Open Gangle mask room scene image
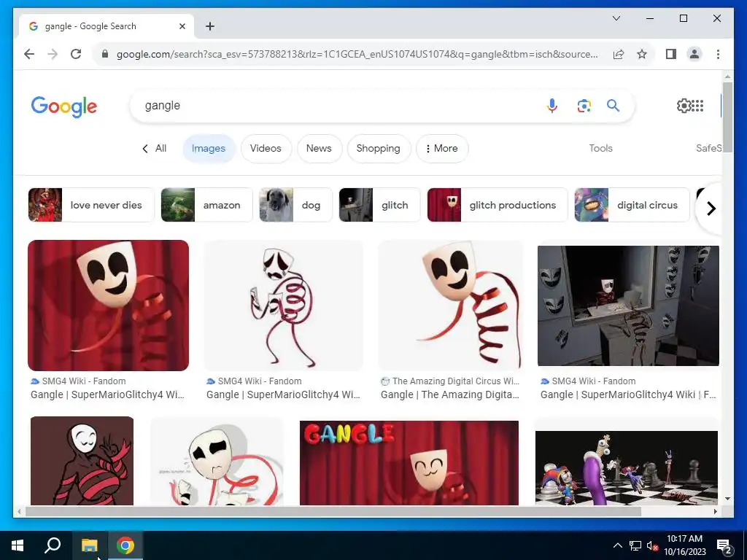Image resolution: width=747 pixels, height=560 pixels. click(628, 306)
